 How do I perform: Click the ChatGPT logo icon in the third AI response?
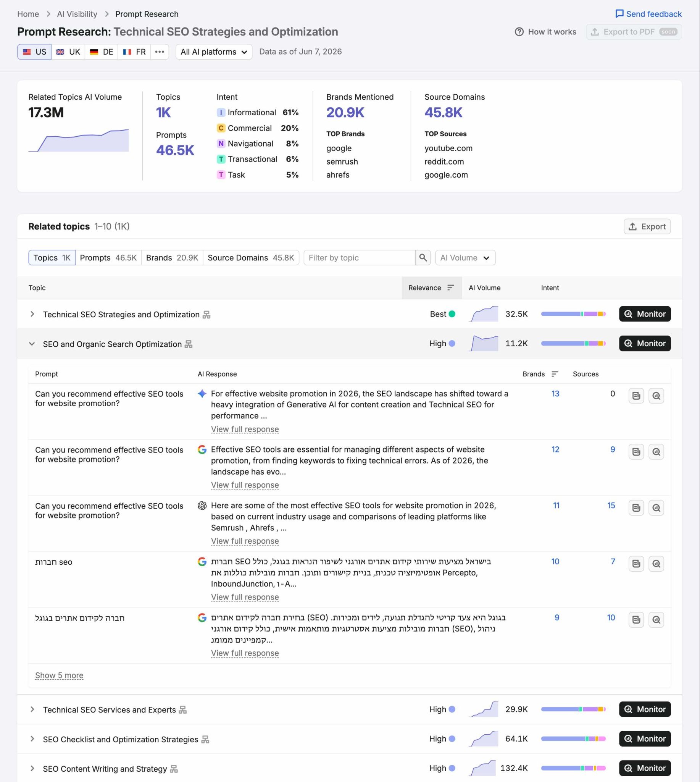[202, 505]
